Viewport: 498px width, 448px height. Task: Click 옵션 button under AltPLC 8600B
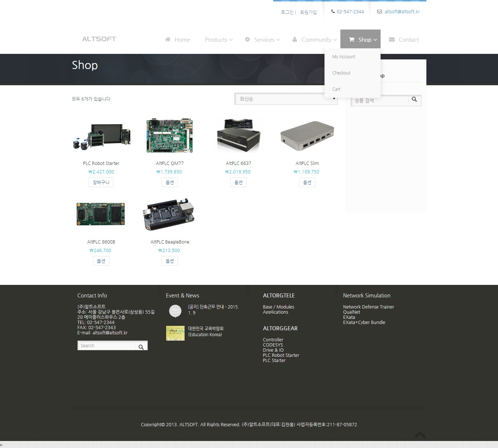(x=101, y=261)
